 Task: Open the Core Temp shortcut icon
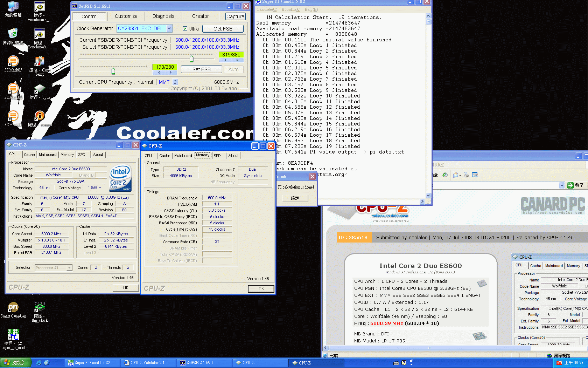coord(40,66)
